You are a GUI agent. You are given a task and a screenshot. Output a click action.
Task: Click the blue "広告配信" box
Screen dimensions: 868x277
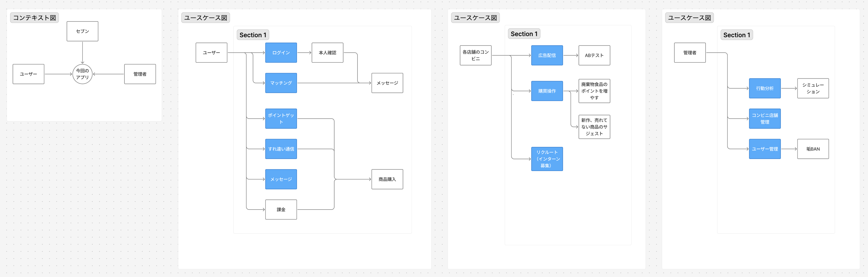(547, 55)
